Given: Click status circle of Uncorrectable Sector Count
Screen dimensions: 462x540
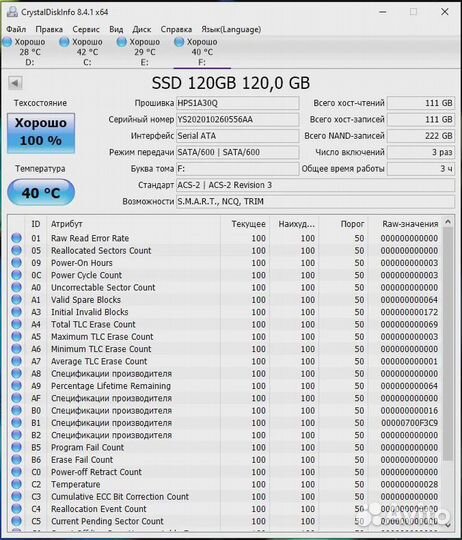Looking at the screenshot, I should coord(16,287).
